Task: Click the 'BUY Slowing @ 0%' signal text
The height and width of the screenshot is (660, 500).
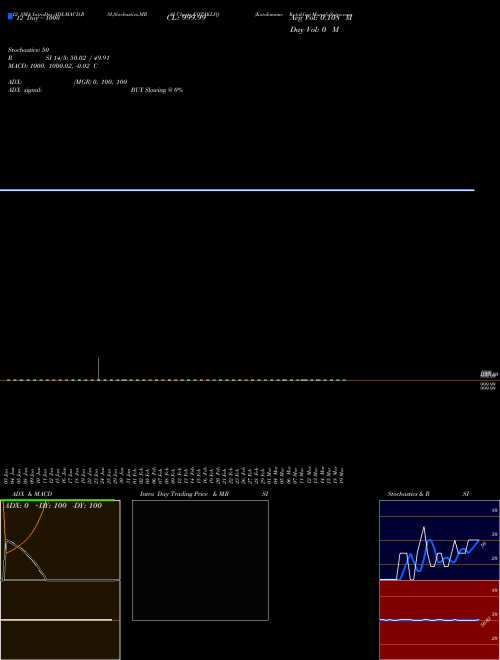Action: coord(157,90)
